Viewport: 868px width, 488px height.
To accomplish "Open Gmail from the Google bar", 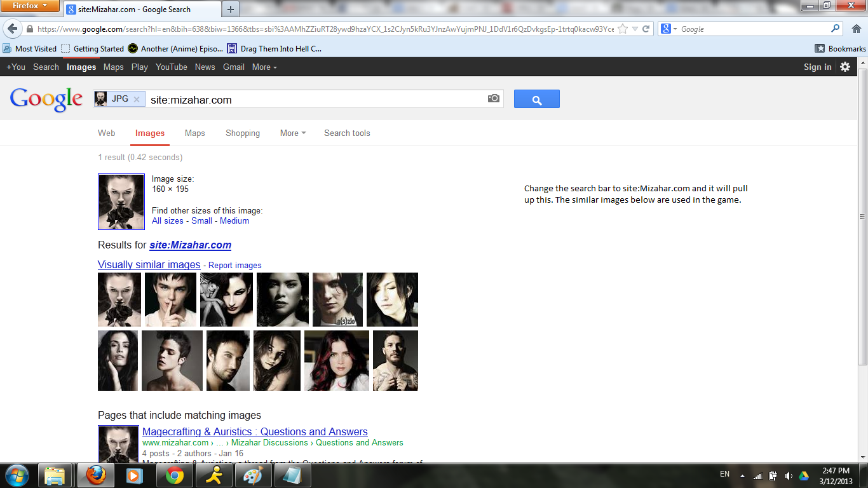I will (234, 67).
